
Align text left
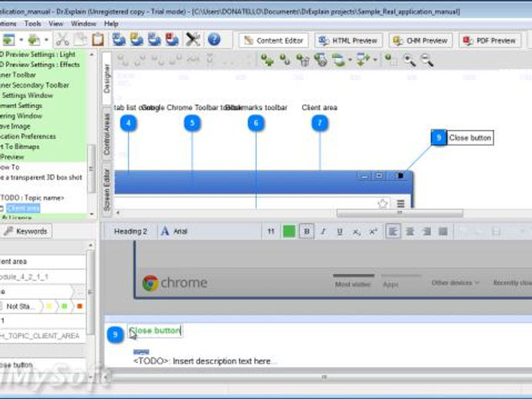393,232
